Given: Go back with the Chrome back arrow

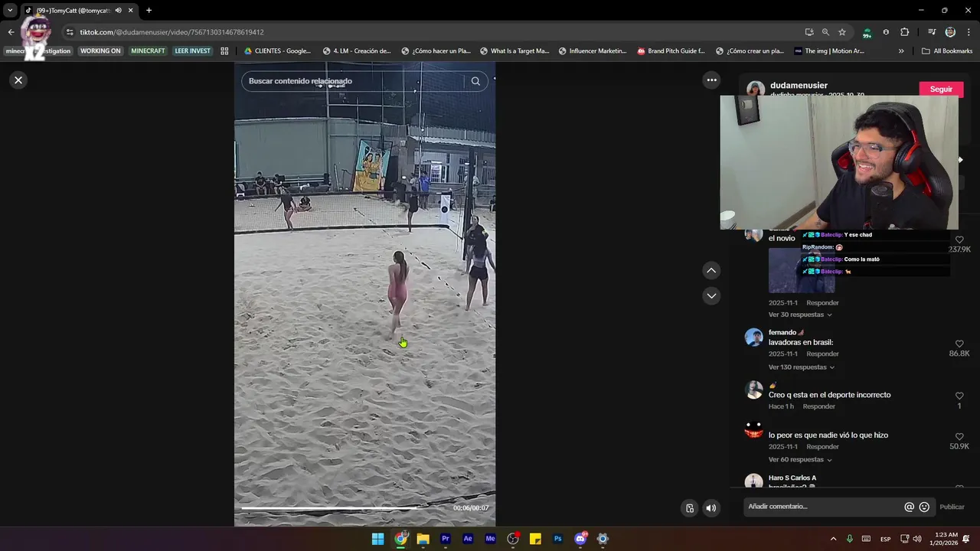Looking at the screenshot, I should pos(11,32).
